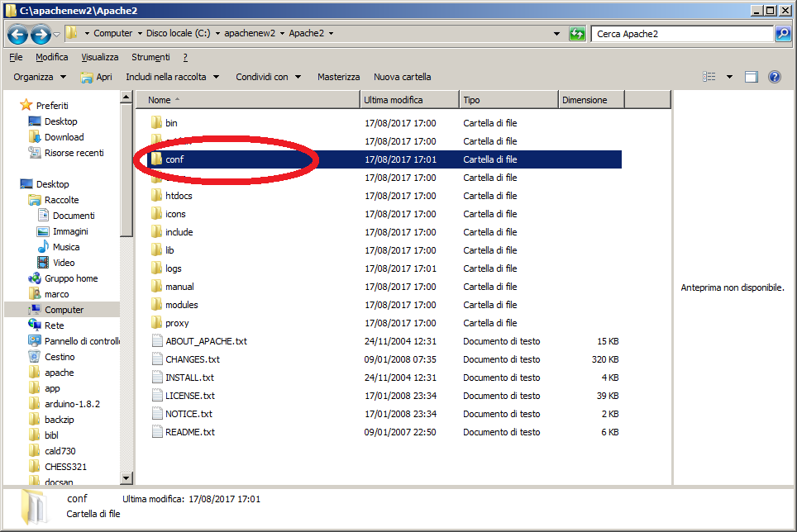The image size is (797, 532).
Task: Open the Strumenti menu
Action: [x=150, y=57]
